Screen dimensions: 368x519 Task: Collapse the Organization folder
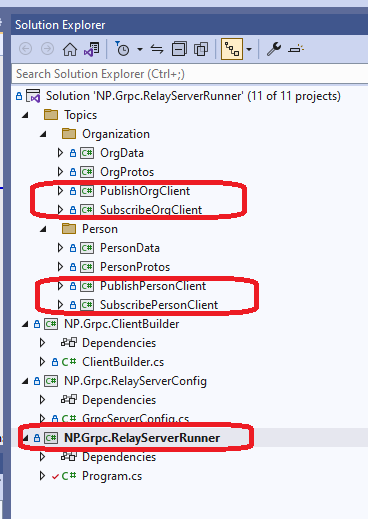tap(43, 134)
